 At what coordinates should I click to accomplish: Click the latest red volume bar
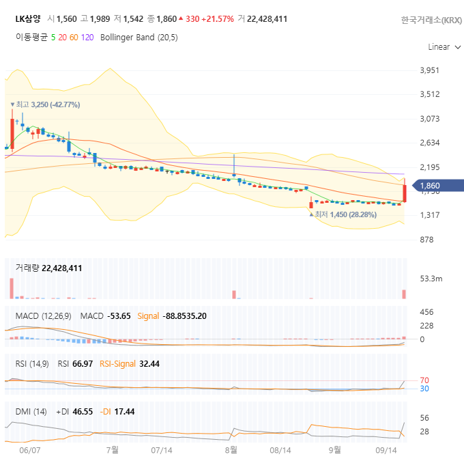(x=404, y=294)
